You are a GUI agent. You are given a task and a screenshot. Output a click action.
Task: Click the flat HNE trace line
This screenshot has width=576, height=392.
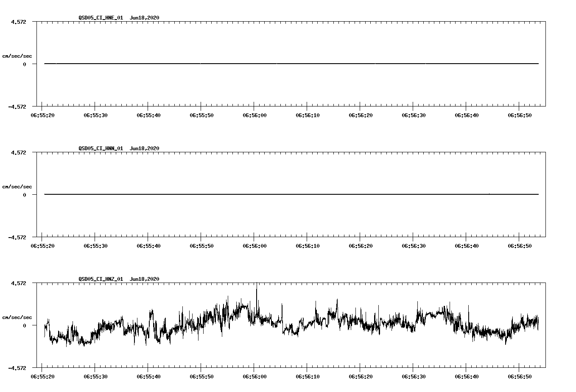(x=291, y=64)
